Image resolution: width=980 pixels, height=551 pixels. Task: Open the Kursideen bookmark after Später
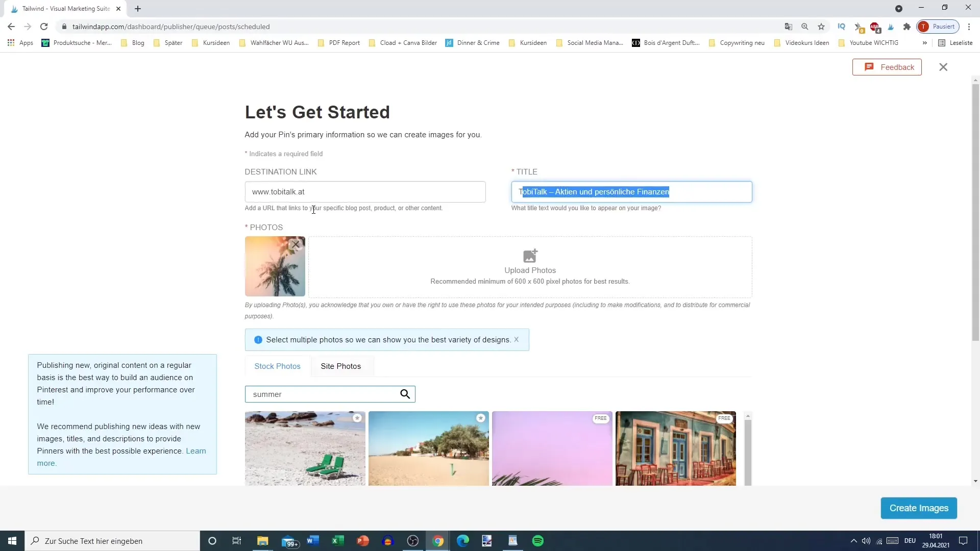coord(211,43)
